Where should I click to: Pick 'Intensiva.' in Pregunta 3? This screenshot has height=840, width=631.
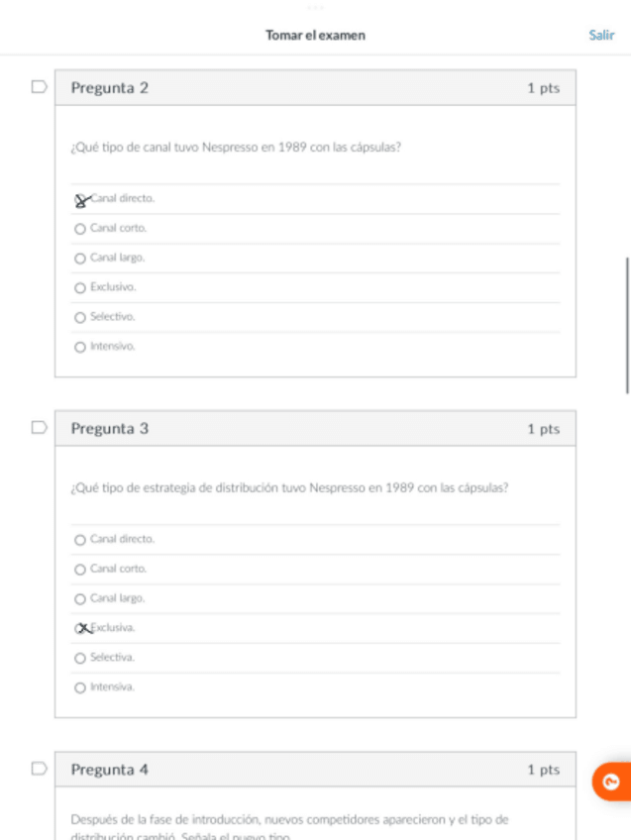pyautogui.click(x=80, y=687)
